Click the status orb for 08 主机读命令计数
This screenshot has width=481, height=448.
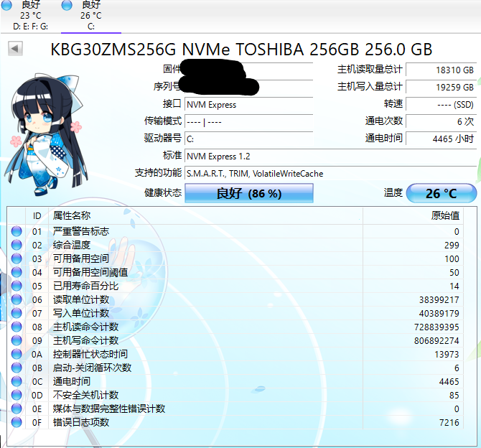[17, 327]
